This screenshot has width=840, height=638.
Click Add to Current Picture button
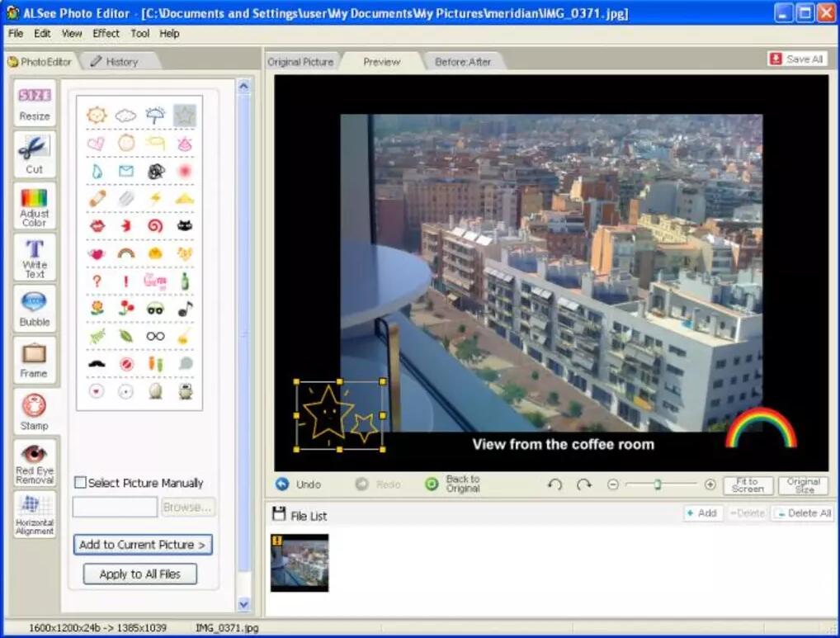pos(142,545)
